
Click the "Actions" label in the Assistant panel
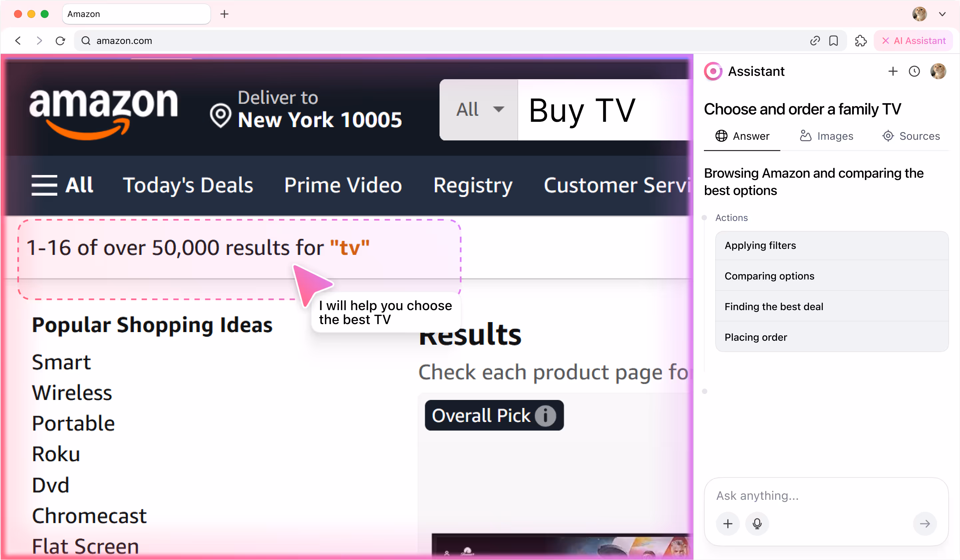pos(732,218)
